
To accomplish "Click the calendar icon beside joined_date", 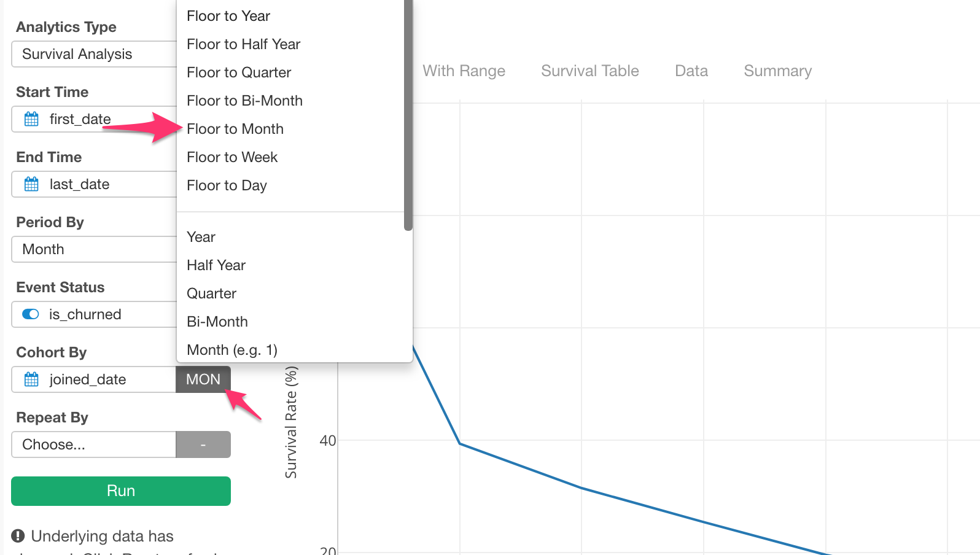I will coord(31,379).
